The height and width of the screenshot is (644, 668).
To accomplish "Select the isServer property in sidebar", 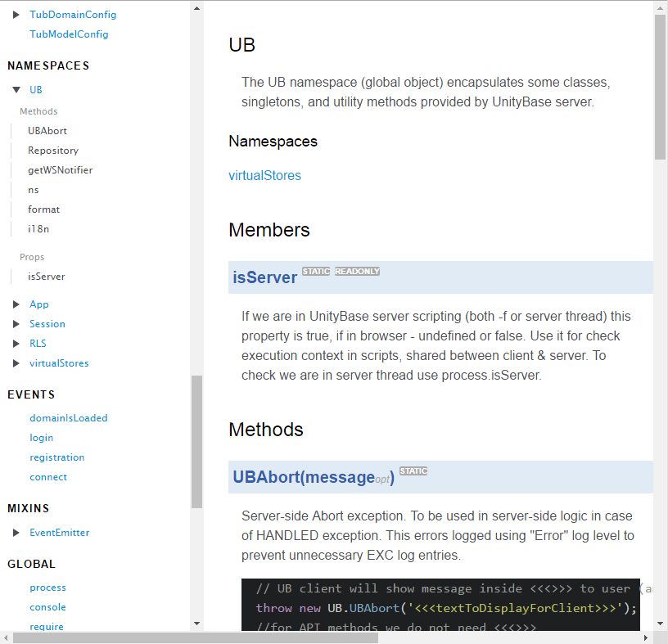I will (47, 276).
